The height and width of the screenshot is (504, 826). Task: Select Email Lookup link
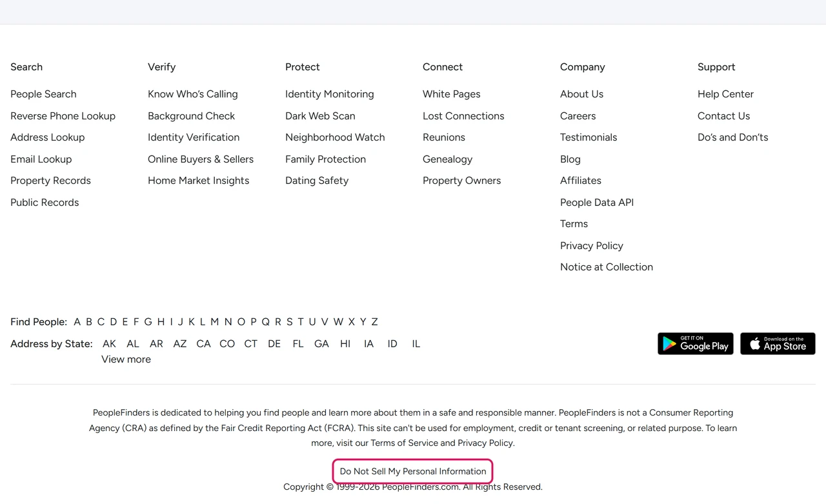point(41,159)
